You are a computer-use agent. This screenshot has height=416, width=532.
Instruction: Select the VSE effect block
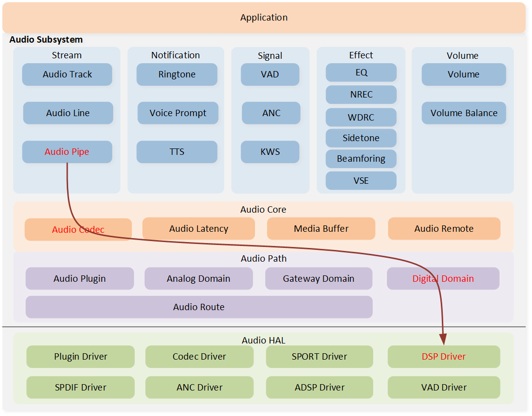pyautogui.click(x=361, y=181)
